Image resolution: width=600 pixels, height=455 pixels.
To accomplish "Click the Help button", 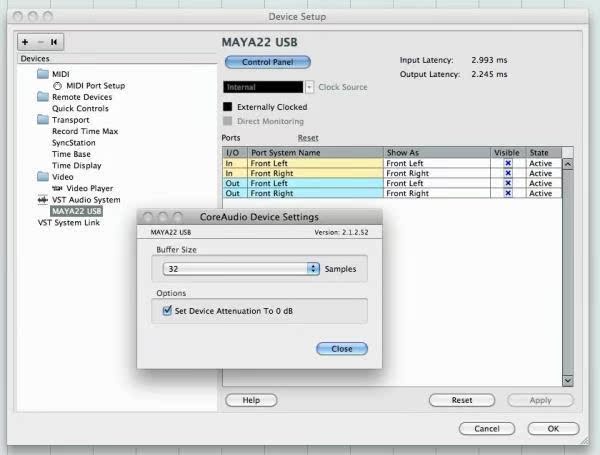I will pos(251,400).
